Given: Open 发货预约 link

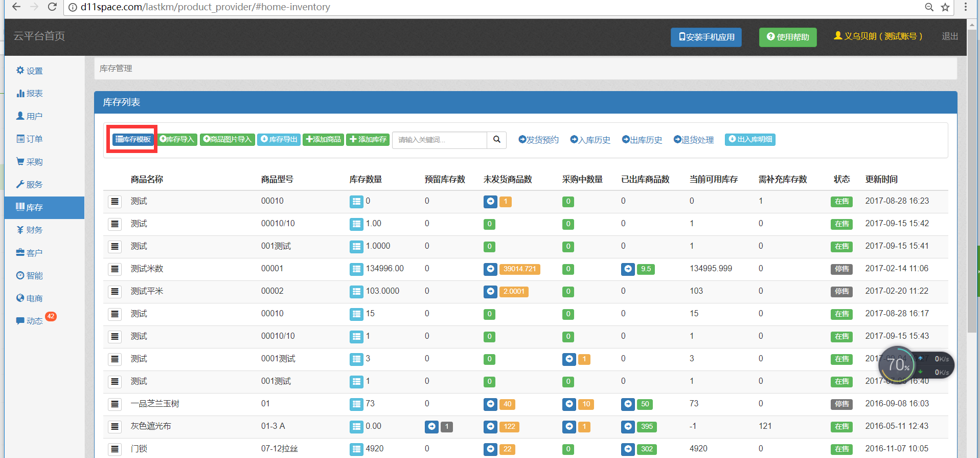Looking at the screenshot, I should pos(538,140).
